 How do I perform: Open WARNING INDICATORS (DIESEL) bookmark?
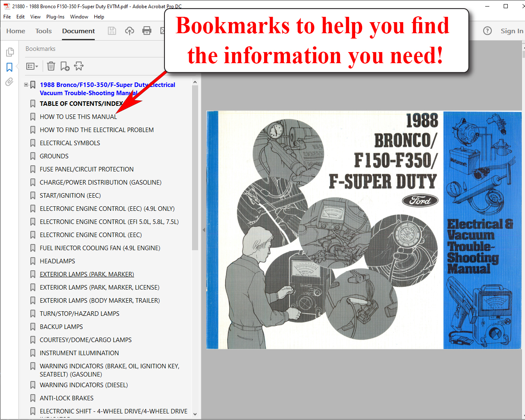[x=84, y=385]
